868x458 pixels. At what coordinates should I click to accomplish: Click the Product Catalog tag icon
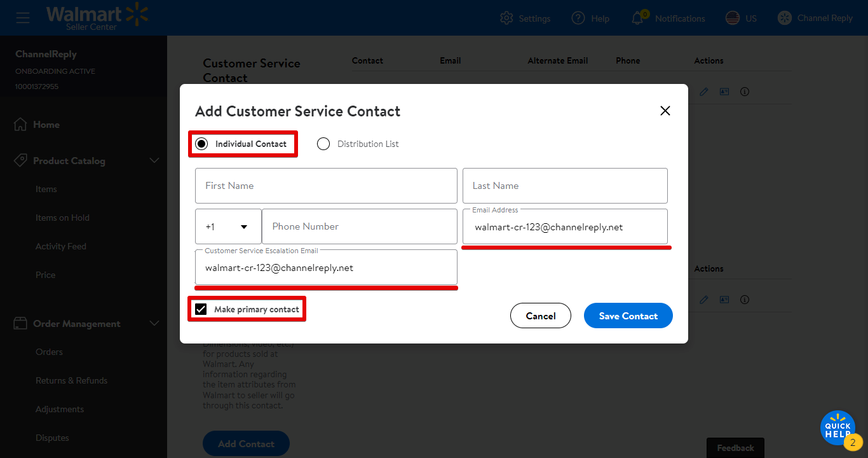(20, 160)
